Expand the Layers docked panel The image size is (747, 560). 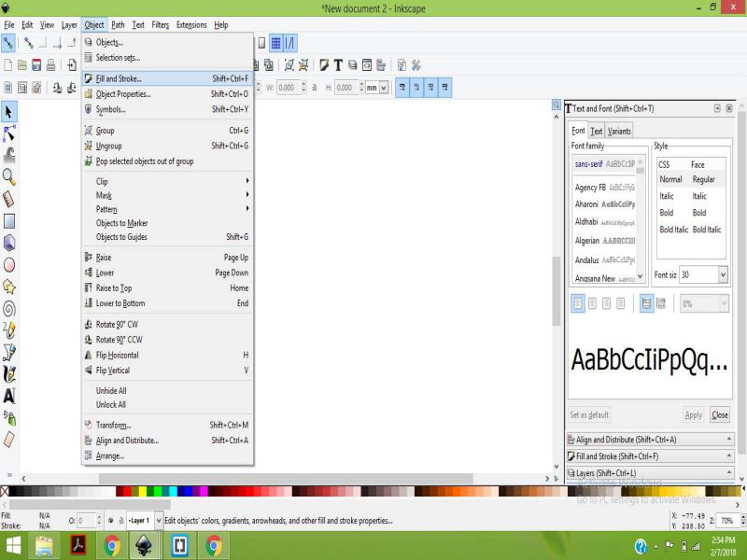point(650,473)
